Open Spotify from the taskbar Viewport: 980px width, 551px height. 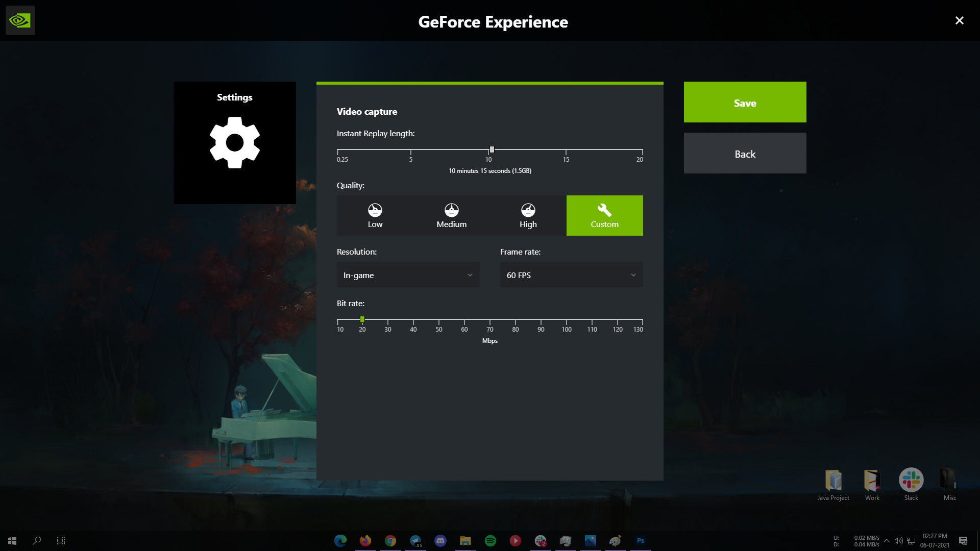(491, 541)
